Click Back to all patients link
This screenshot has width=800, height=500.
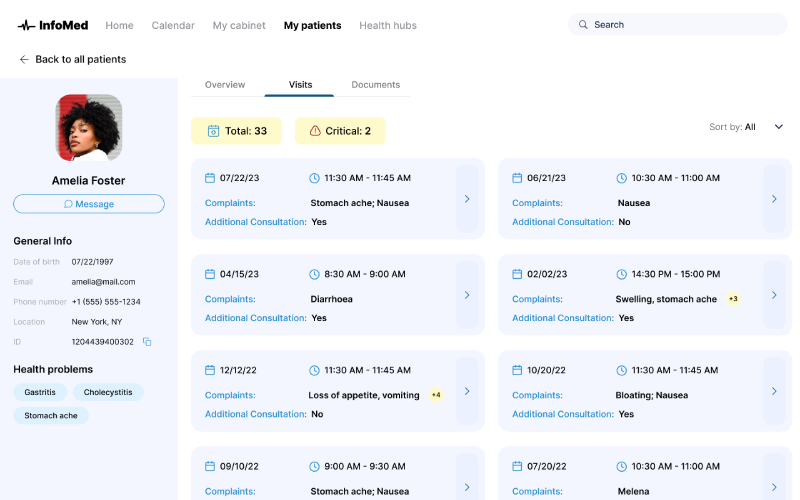72,59
